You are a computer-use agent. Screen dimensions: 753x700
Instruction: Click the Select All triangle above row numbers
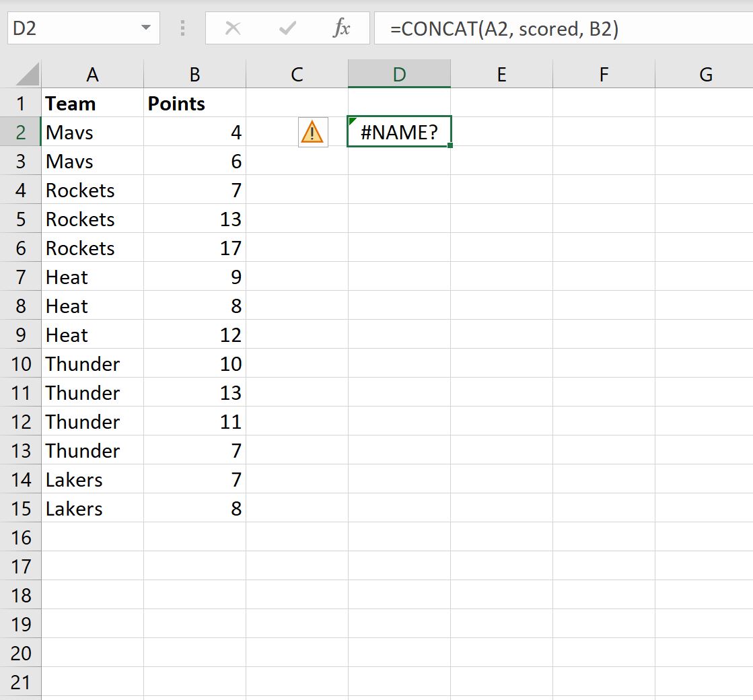click(x=26, y=73)
